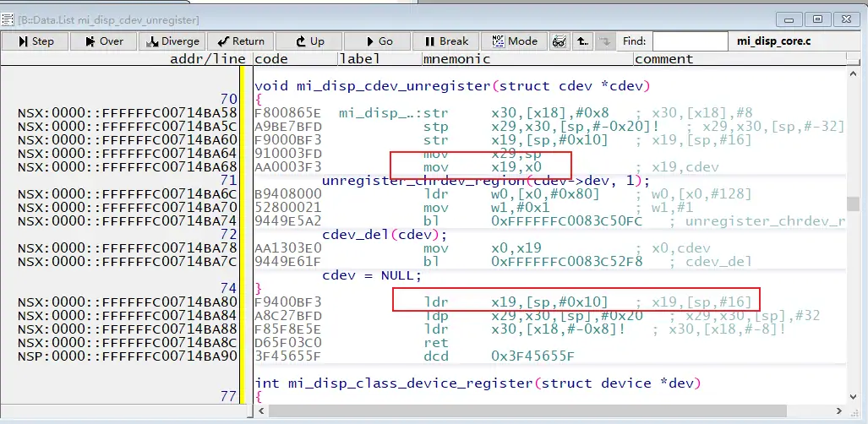Click the mnemonic column header

tap(456, 59)
